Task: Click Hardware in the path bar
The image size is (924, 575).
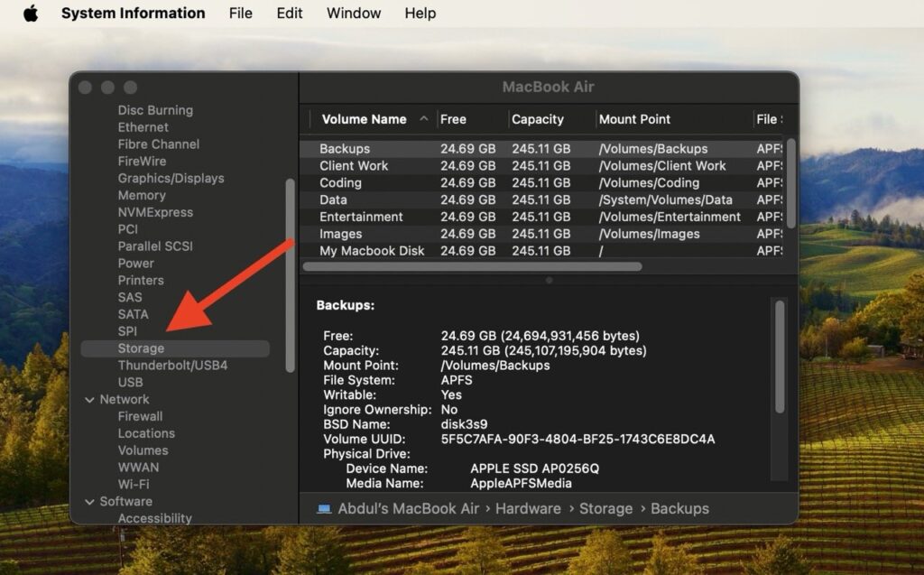Action: tap(528, 509)
